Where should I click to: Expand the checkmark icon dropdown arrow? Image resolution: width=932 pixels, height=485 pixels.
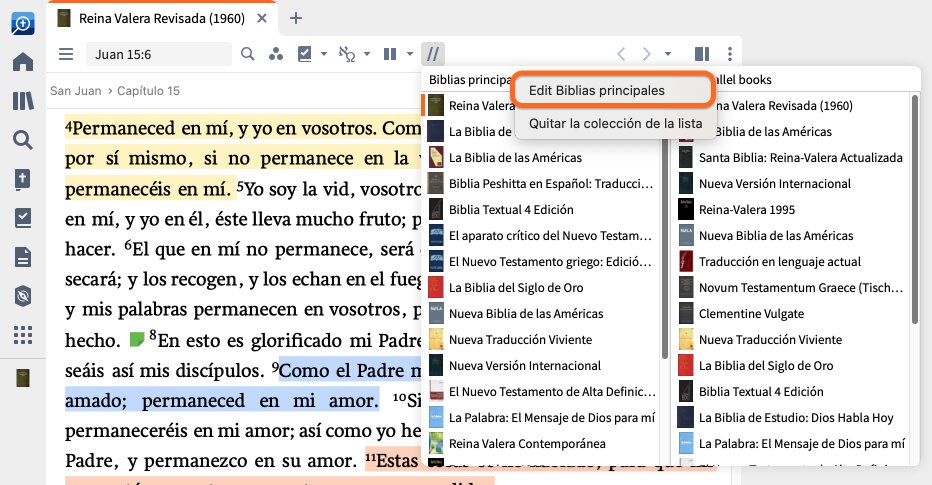[x=324, y=54]
